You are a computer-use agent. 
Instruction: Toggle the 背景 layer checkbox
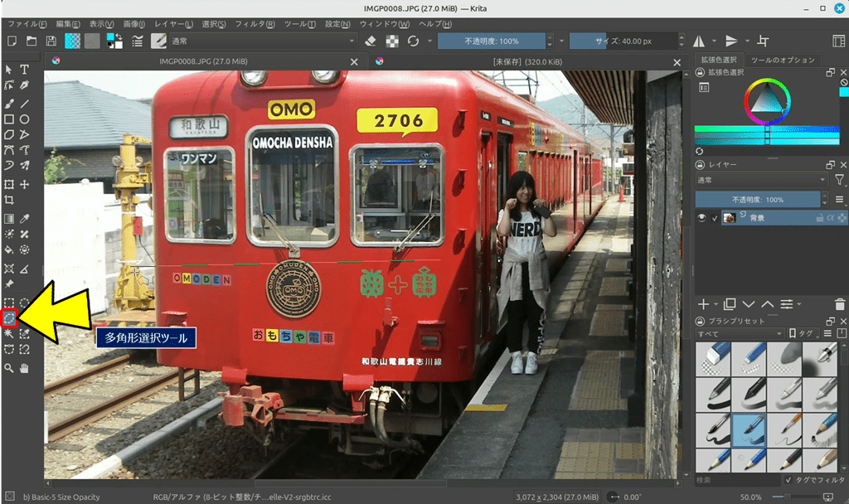click(x=715, y=218)
